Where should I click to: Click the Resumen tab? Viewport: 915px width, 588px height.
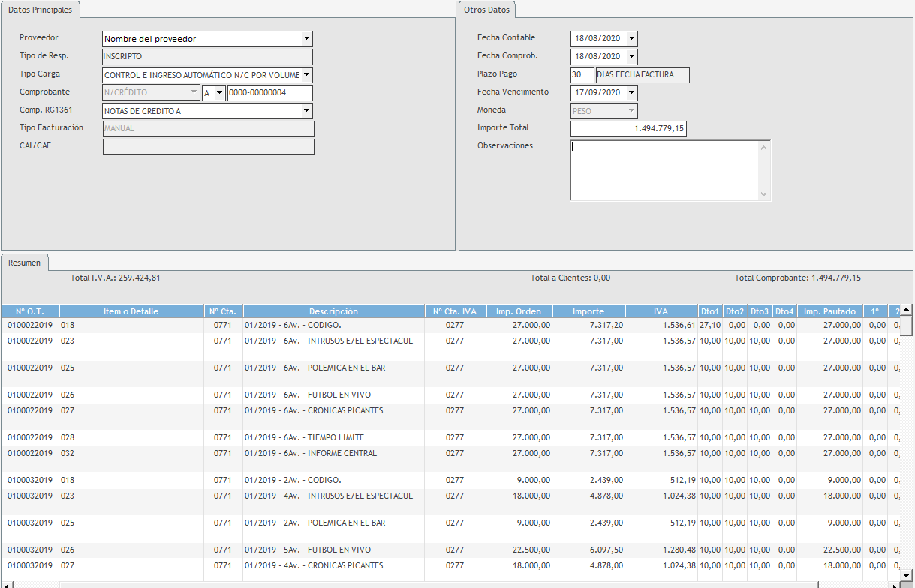(x=25, y=263)
